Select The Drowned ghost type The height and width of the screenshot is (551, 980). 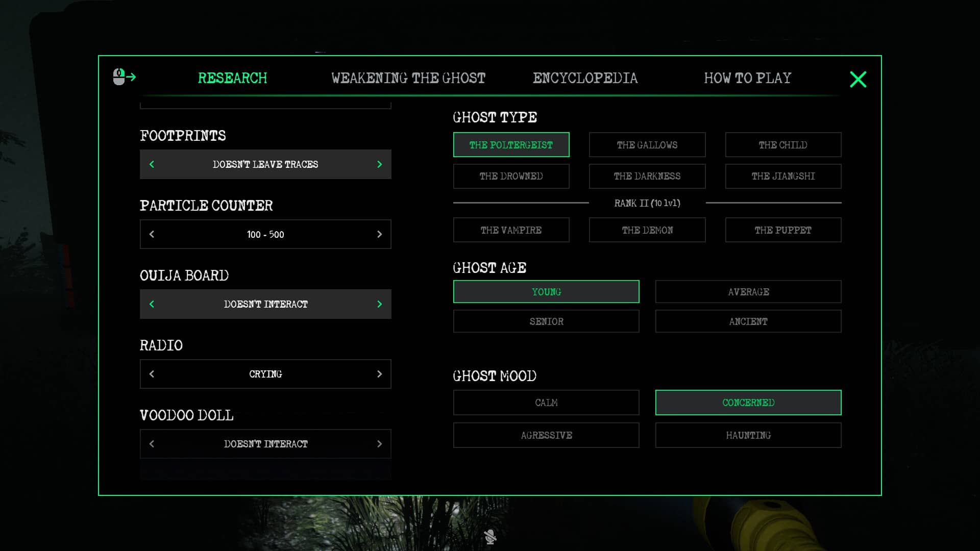click(511, 176)
